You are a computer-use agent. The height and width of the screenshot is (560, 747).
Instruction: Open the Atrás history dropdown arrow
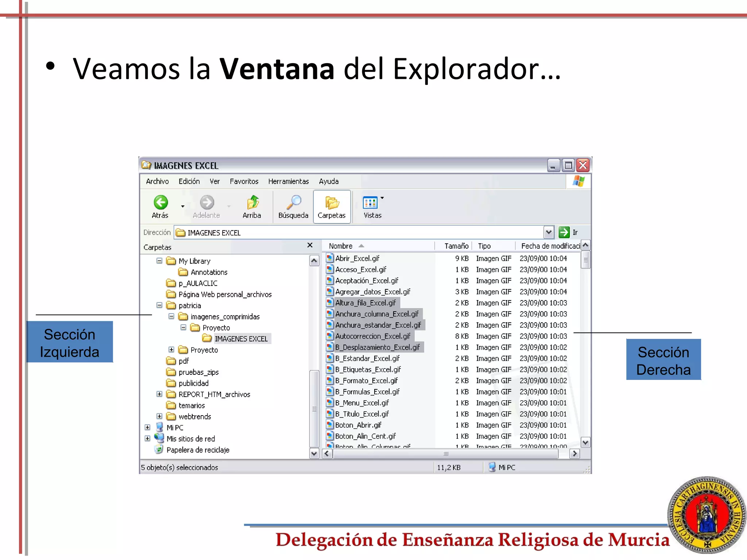pos(183,206)
